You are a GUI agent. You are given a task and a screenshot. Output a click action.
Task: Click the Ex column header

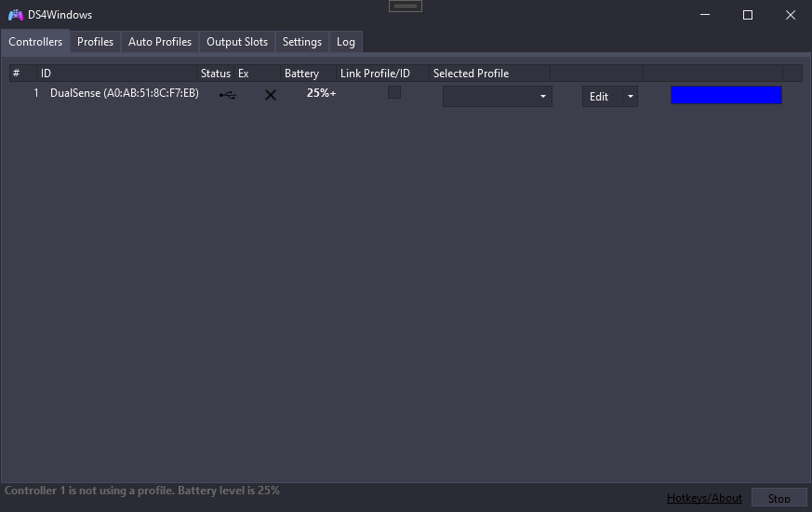[258, 73]
